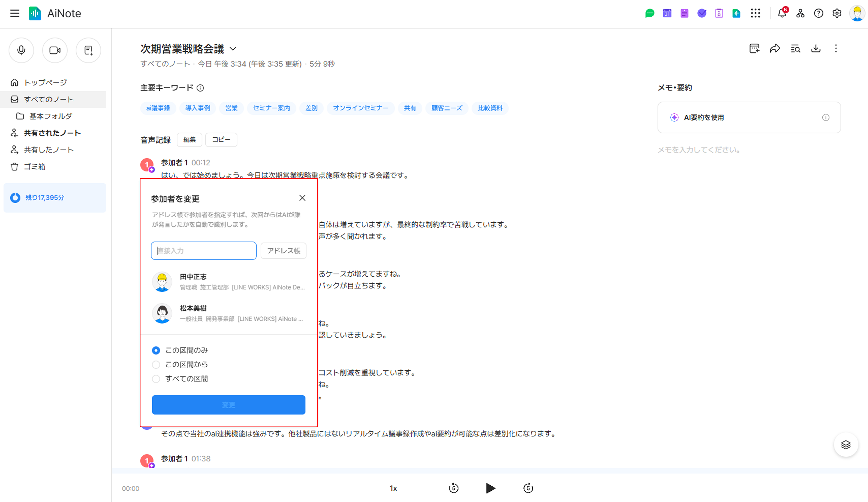
Task: Select the すべての区間 radio option
Action: pyautogui.click(x=156, y=379)
